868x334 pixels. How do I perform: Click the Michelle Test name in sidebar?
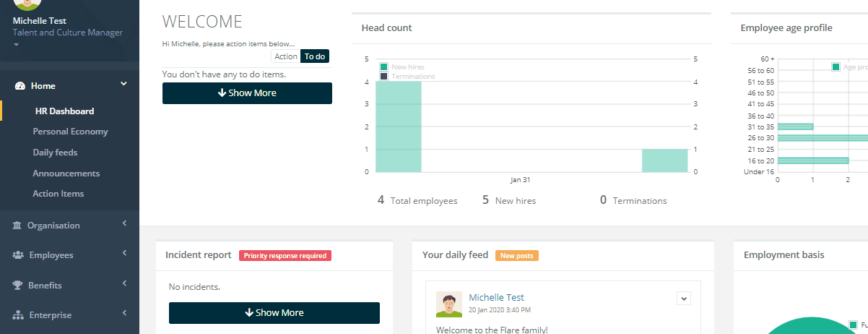(x=40, y=21)
